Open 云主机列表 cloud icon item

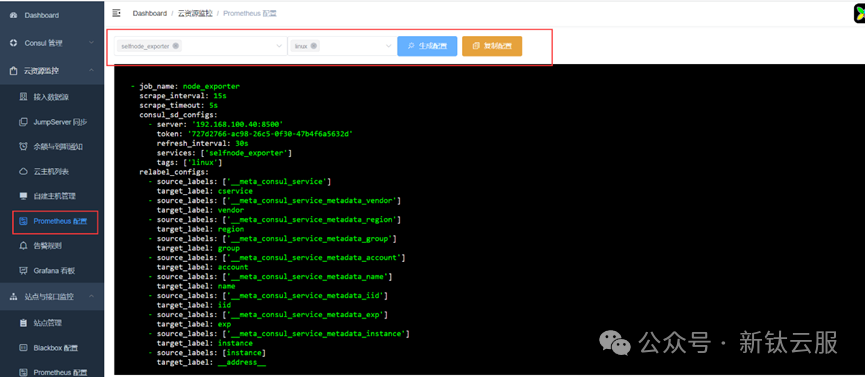pos(52,172)
